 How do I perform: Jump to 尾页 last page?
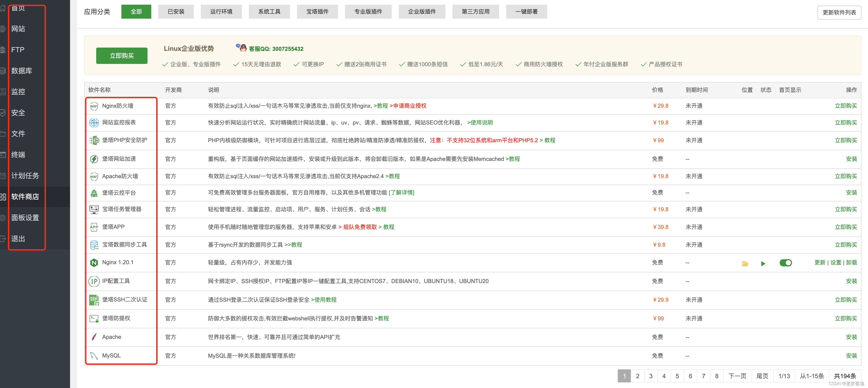(762, 376)
